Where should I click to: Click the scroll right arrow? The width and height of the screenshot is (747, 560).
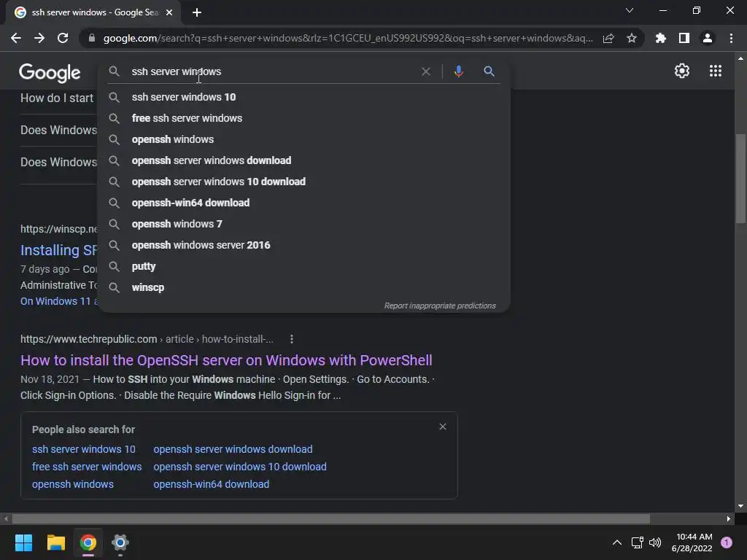pos(729,518)
